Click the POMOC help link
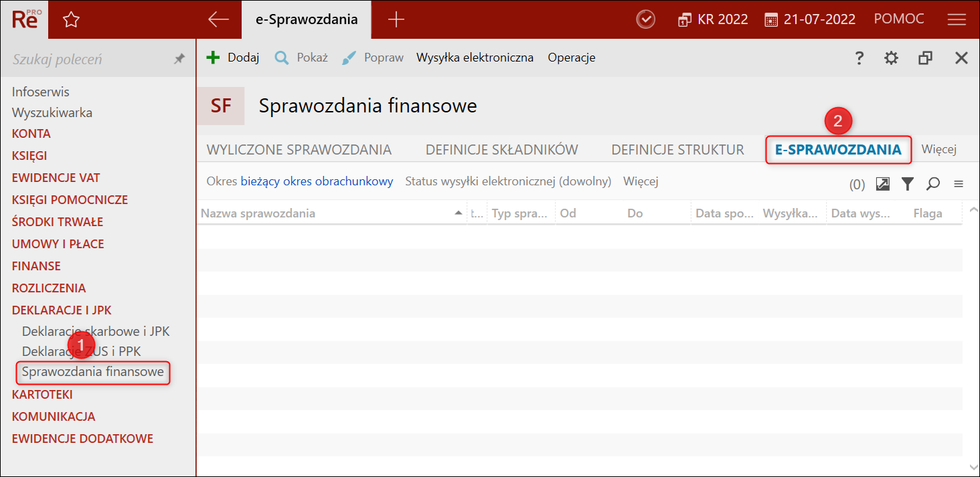This screenshot has height=477, width=980. pos(899,19)
